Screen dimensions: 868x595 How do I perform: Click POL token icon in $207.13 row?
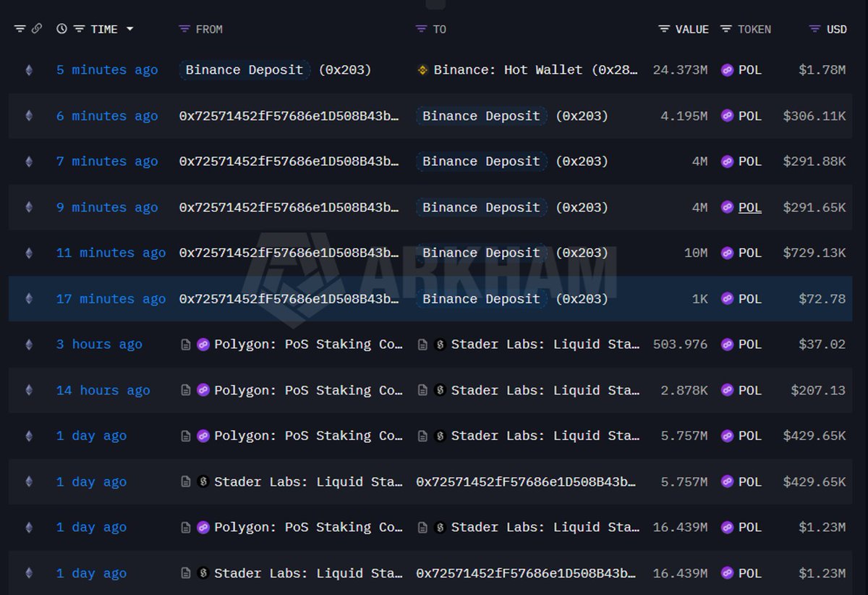tap(727, 390)
